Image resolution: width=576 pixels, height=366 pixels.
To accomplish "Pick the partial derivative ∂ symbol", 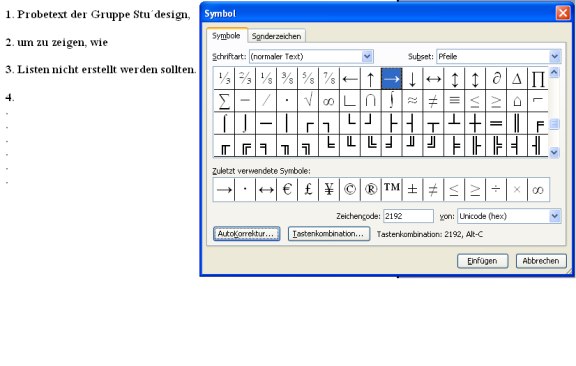I will [496, 79].
